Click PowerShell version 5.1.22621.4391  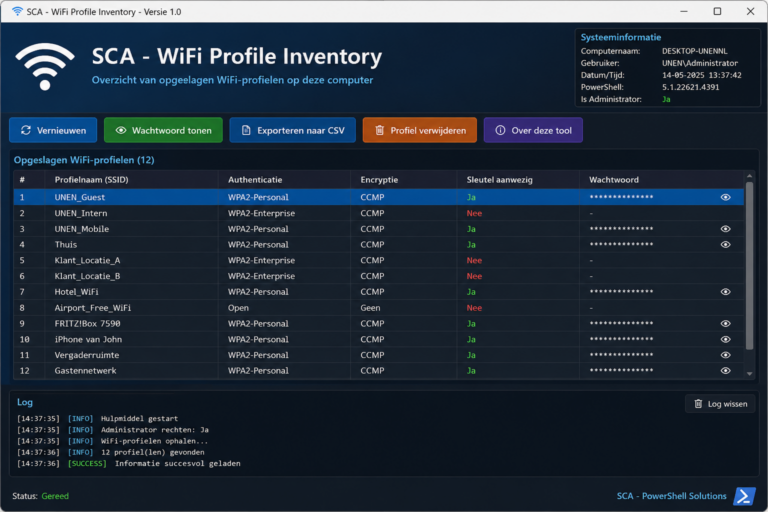691,87
